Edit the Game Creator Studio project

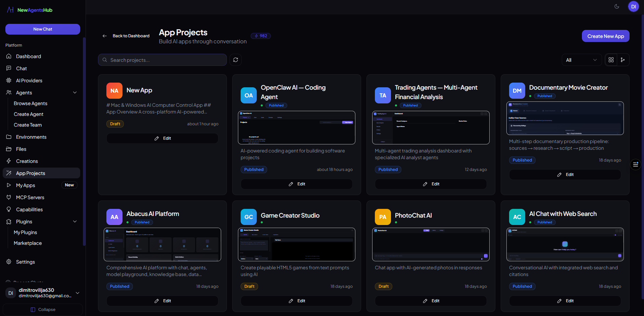pos(297,301)
